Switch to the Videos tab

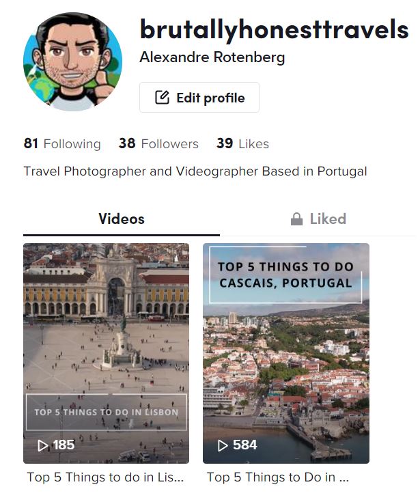(122, 219)
